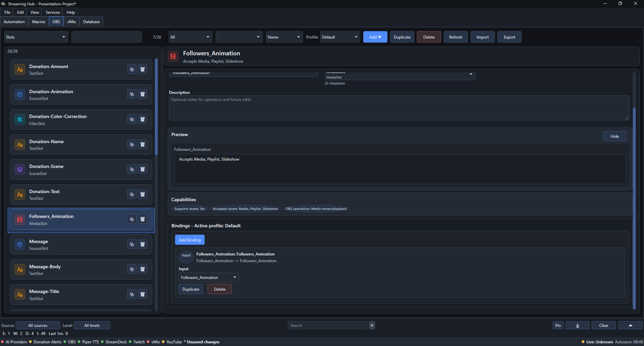644x346 pixels.
Task: Open the Add dropdown button
Action: pos(375,37)
